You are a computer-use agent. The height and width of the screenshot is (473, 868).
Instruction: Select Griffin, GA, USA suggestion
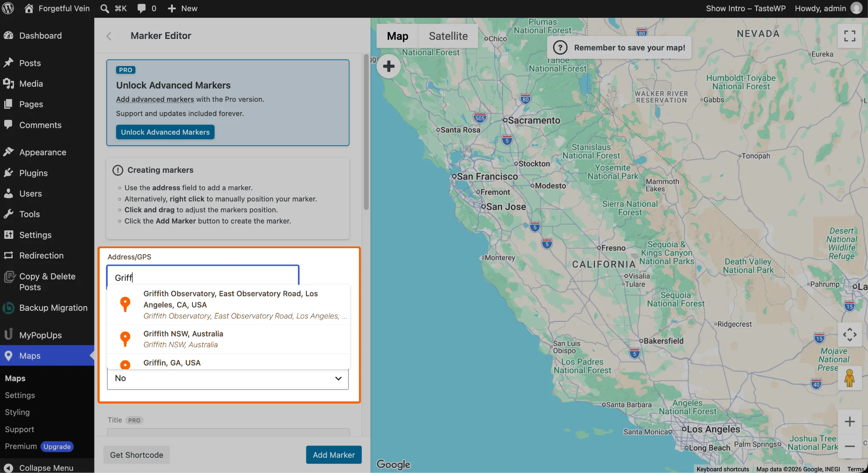pos(229,362)
